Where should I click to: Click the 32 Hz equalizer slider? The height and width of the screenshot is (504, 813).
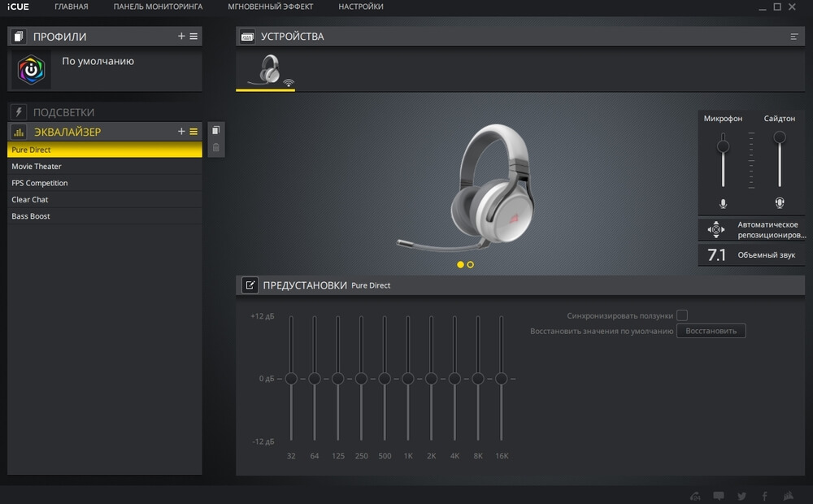point(291,379)
